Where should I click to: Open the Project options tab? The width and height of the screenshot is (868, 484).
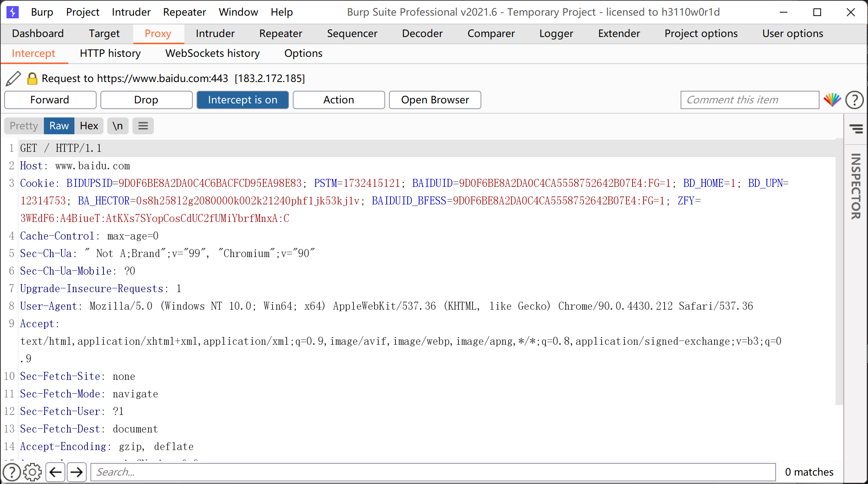tap(701, 34)
